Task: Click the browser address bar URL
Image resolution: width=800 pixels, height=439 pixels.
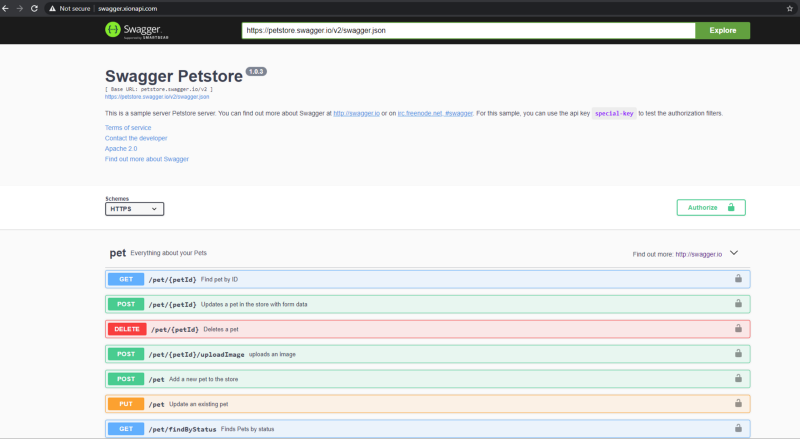Action: [128, 9]
